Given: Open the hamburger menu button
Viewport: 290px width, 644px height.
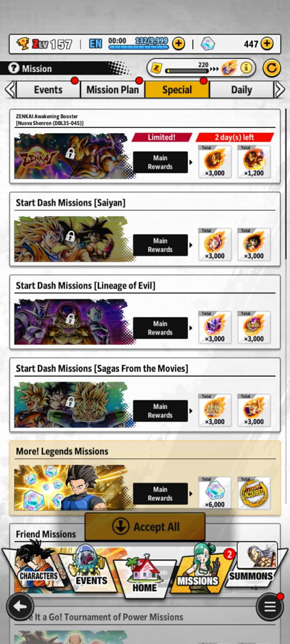Looking at the screenshot, I should click(270, 607).
